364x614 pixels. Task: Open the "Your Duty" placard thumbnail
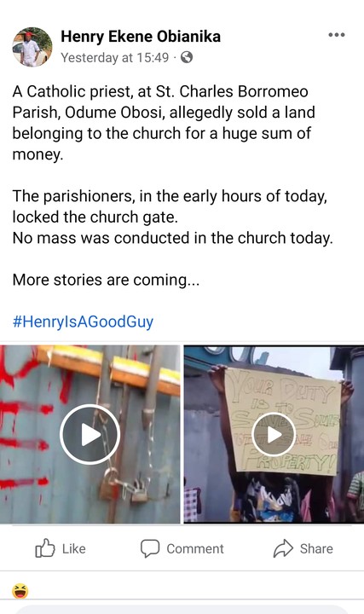[x=274, y=434]
